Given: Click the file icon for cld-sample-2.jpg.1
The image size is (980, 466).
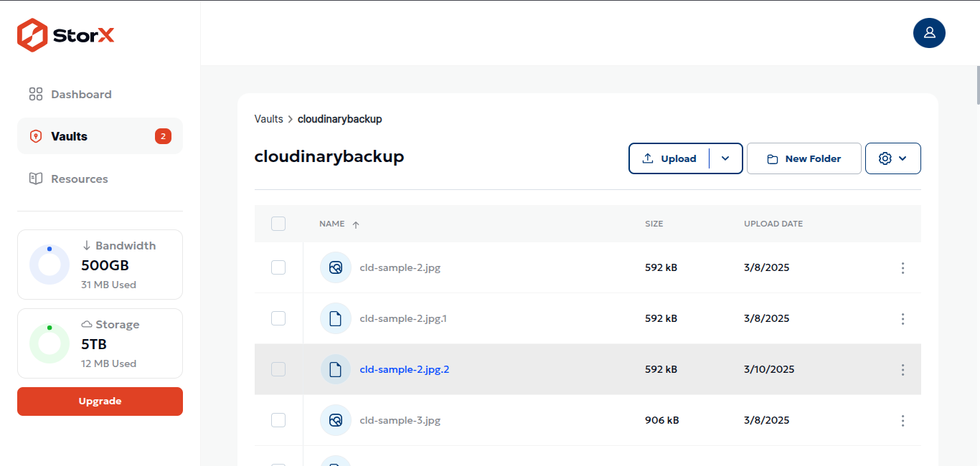Looking at the screenshot, I should coord(336,318).
